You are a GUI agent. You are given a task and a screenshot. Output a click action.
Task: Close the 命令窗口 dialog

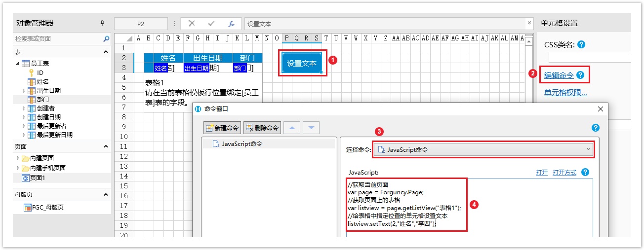(x=601, y=108)
